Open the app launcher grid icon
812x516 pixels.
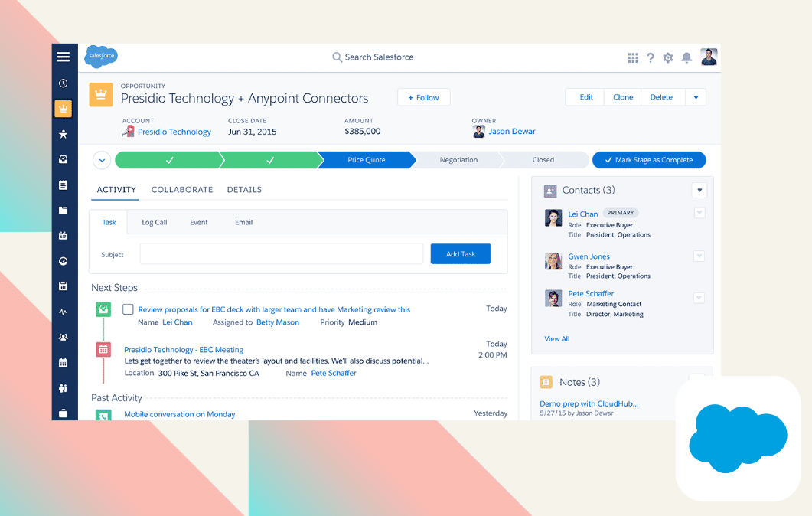point(633,57)
